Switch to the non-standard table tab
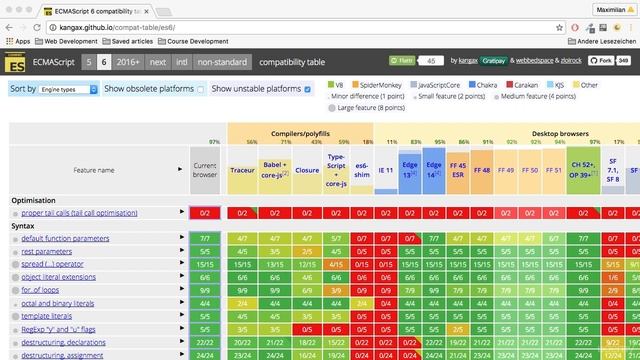 (222, 62)
